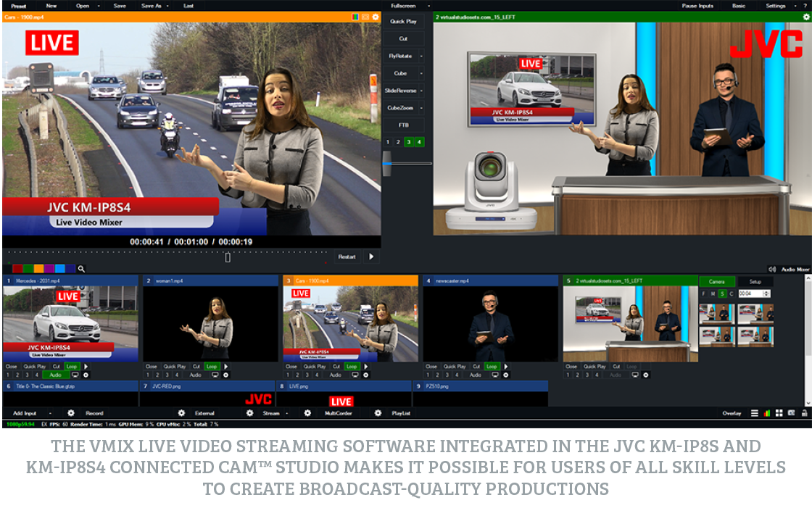Expand the Add Input dropdown arrow
The image size is (812, 508).
pyautogui.click(x=50, y=413)
